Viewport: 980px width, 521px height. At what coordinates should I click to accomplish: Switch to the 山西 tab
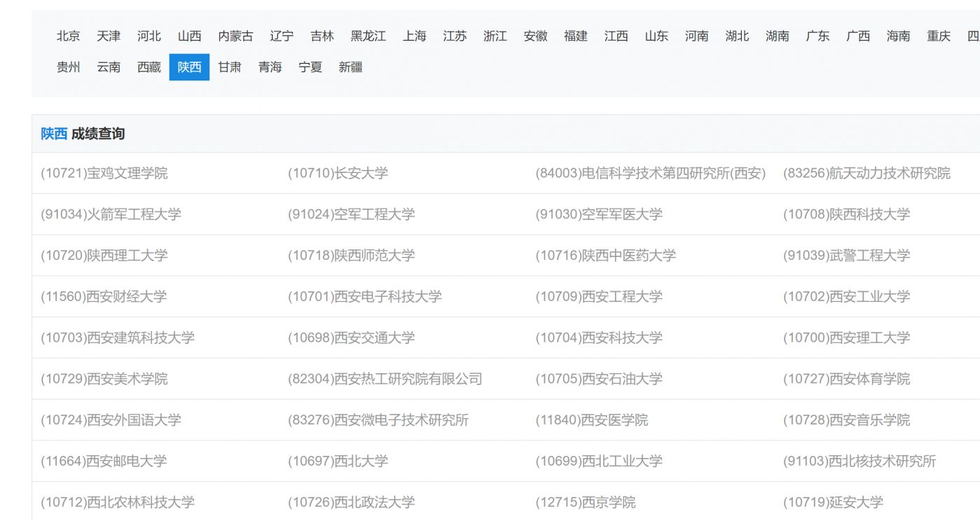[x=189, y=36]
